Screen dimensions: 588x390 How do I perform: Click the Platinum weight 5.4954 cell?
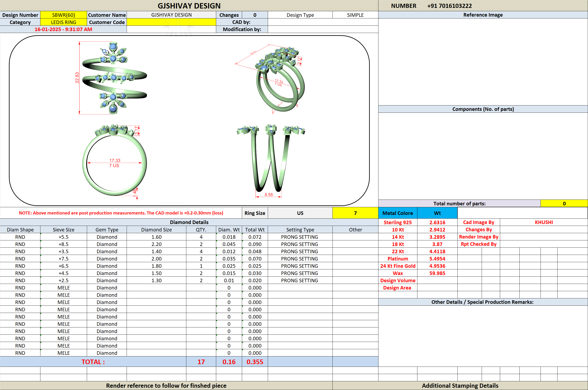tap(437, 259)
